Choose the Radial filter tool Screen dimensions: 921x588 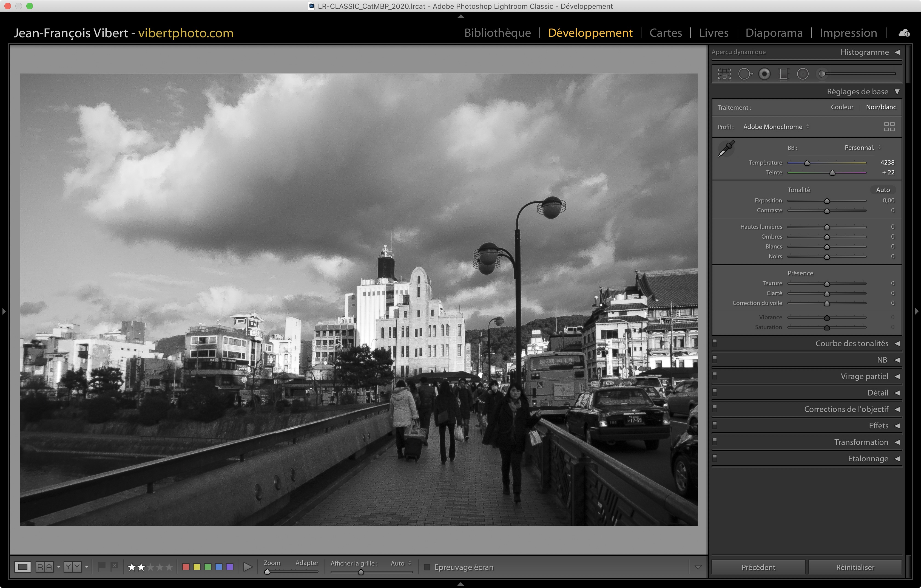click(802, 74)
